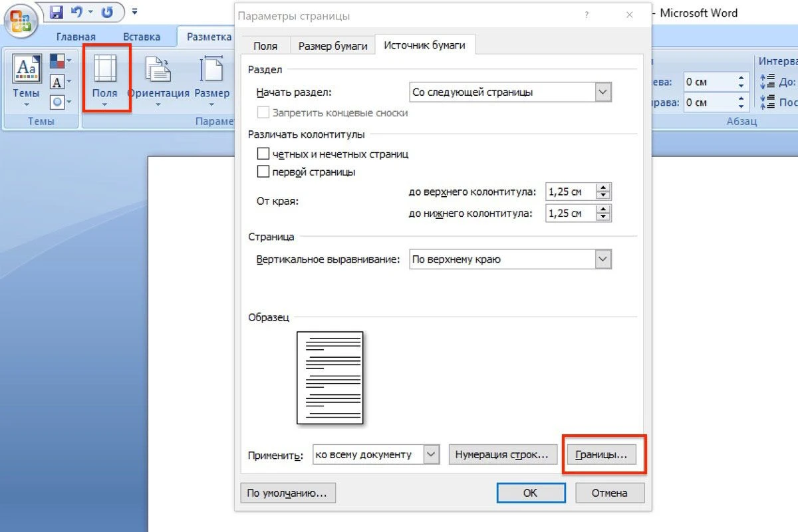
Task: Click the Redo icon in Quick Access toolbar
Action: tap(107, 12)
